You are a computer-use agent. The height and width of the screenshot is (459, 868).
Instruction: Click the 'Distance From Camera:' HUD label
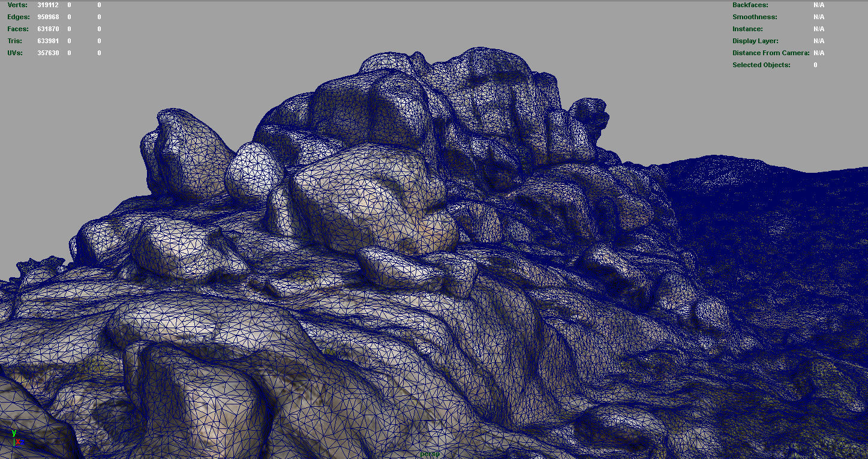click(771, 53)
